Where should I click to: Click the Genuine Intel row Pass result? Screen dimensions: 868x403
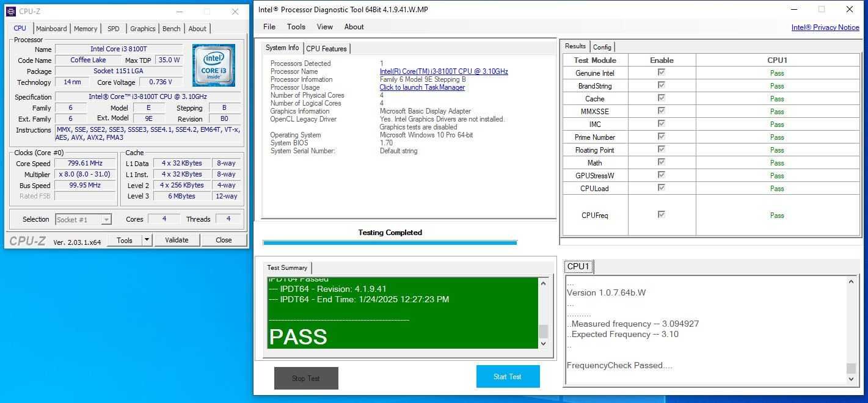(x=777, y=73)
